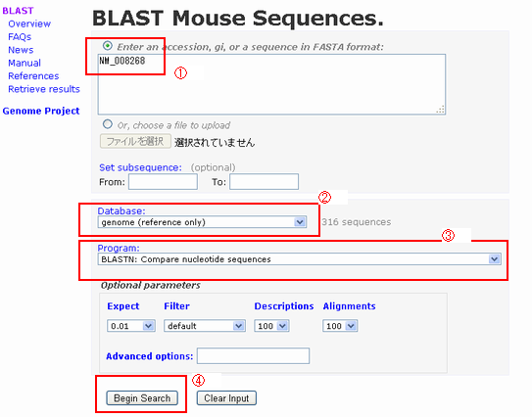Select the FASTA sequence entry radio button
Image resolution: width=532 pixels, height=417 pixels.
point(108,45)
